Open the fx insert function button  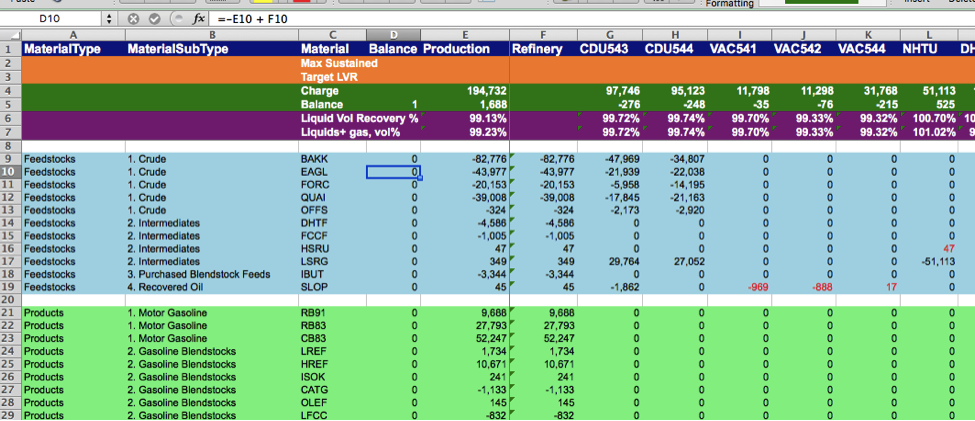point(198,19)
